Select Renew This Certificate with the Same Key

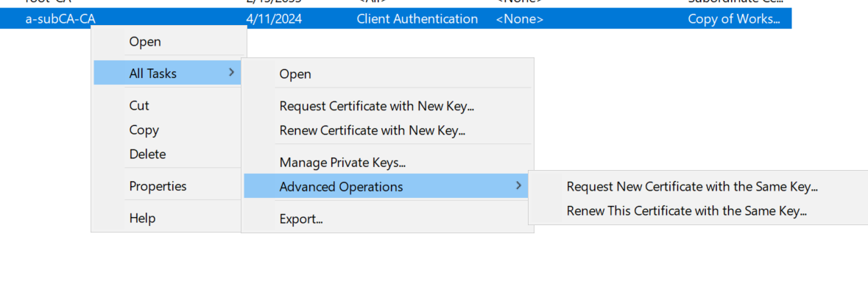(686, 210)
